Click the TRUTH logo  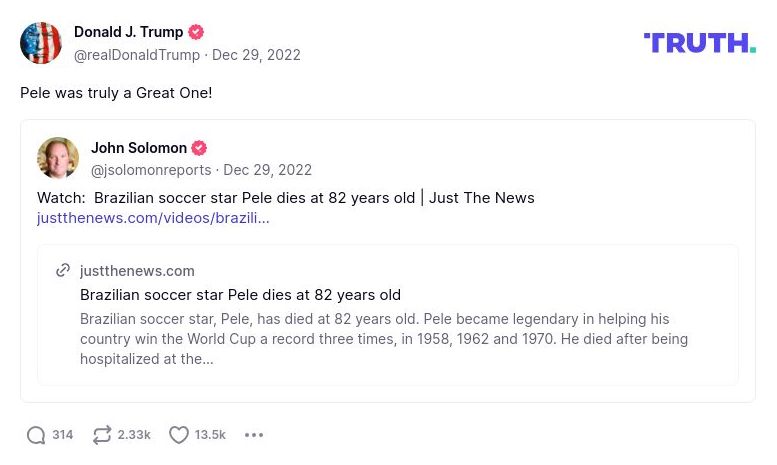pyautogui.click(x=699, y=42)
